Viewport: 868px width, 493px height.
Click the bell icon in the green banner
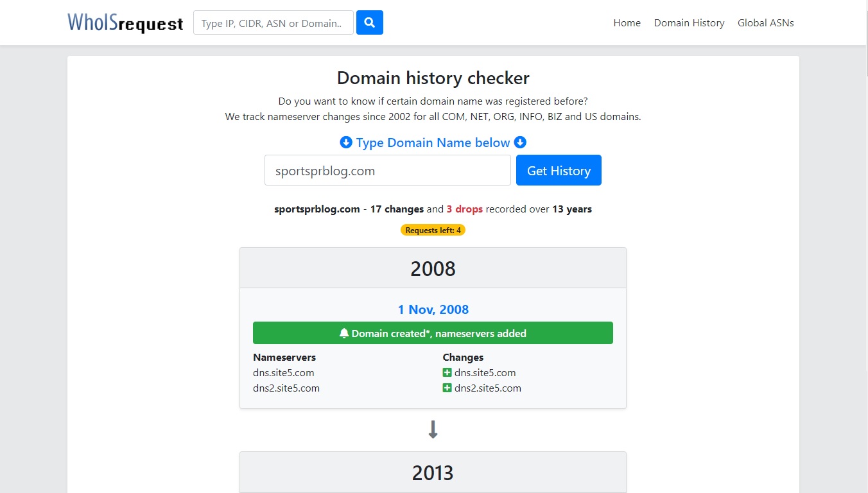click(x=344, y=333)
